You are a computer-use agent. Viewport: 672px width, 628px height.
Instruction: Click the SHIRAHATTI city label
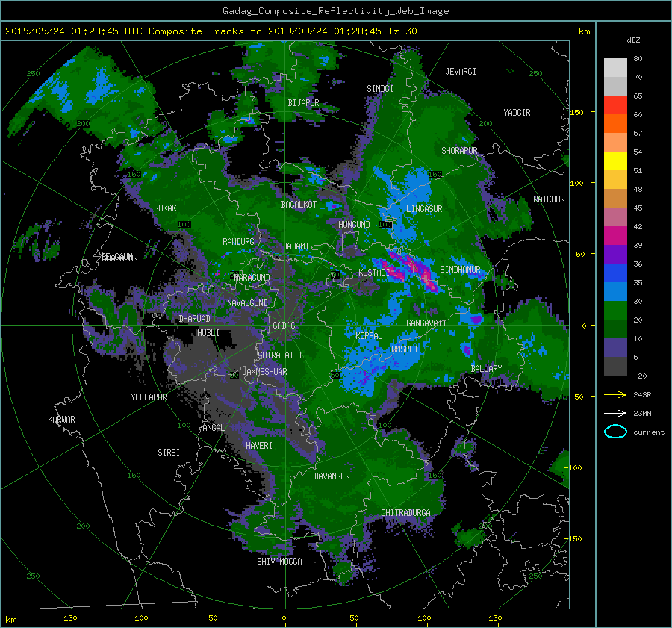point(280,355)
